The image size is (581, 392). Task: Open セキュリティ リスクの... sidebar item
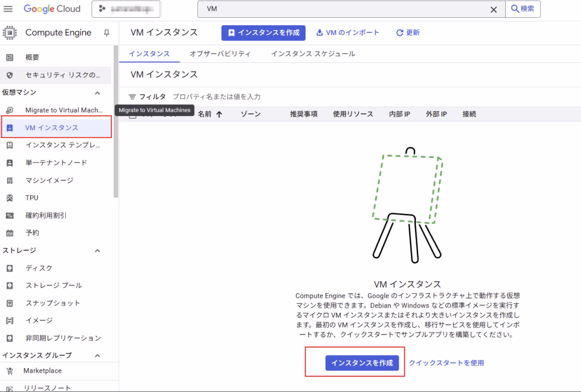(x=55, y=75)
